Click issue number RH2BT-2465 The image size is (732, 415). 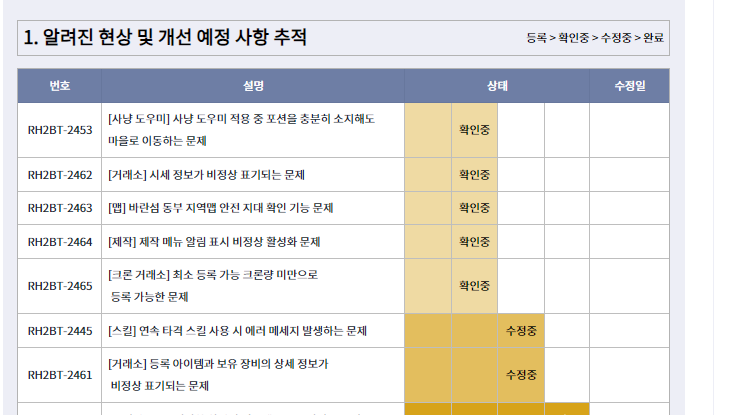60,286
